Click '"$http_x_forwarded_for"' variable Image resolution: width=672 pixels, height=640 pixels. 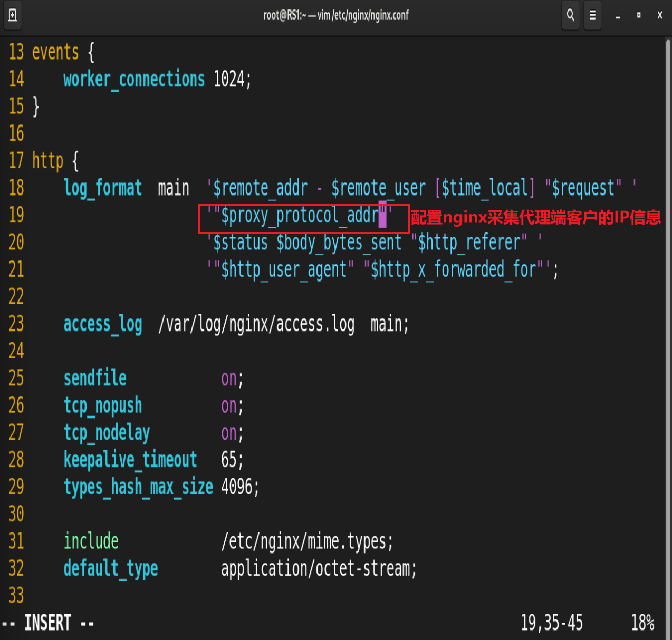(453, 270)
